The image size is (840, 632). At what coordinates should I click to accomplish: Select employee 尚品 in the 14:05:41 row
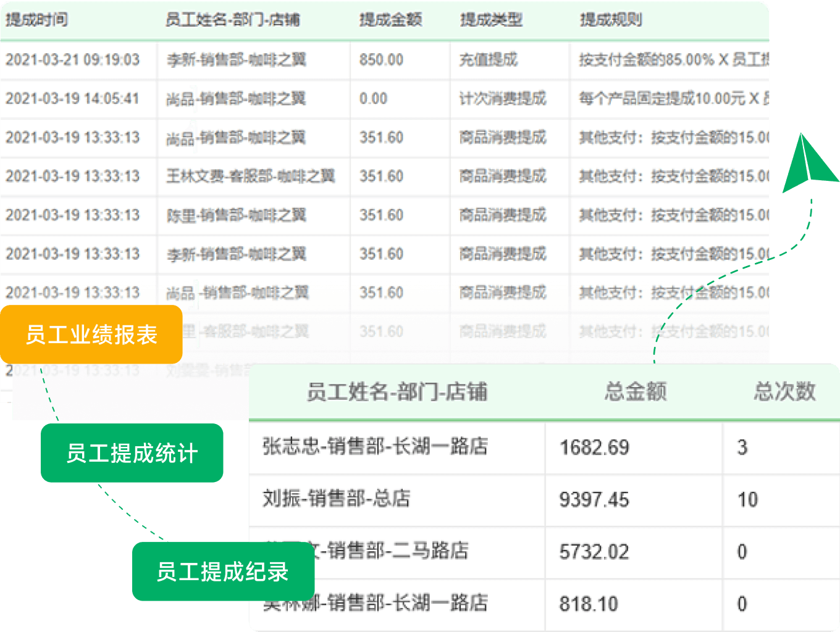236,99
